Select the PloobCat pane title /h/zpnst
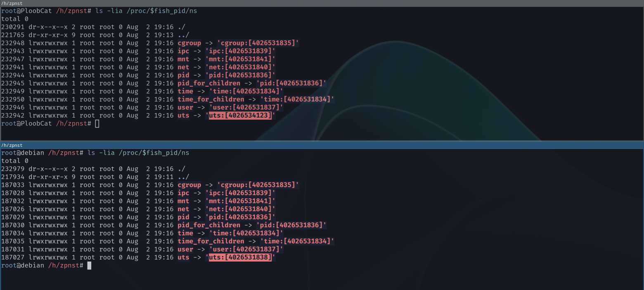644x290 pixels. tap(12, 3)
